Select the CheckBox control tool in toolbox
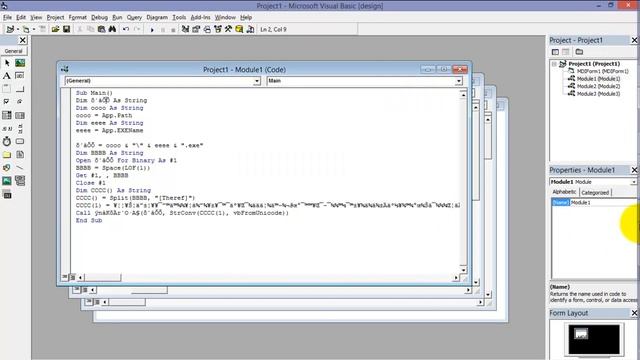 tap(7, 102)
